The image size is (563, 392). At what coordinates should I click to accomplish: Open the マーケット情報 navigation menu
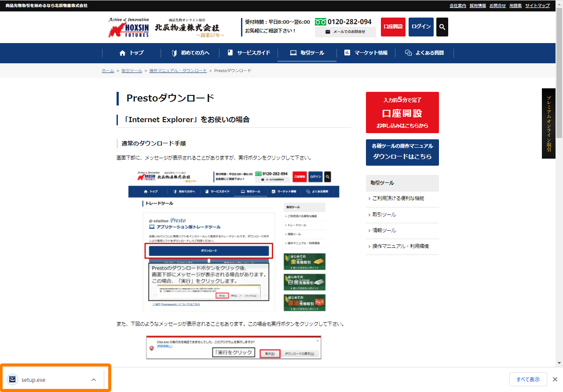point(366,53)
